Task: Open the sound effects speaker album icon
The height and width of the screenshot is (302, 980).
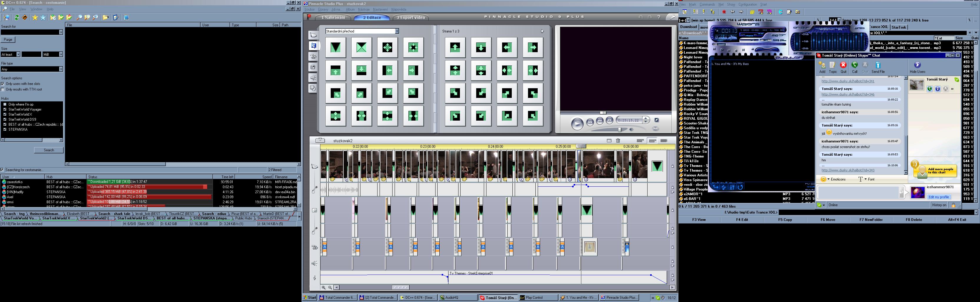Action: coord(313,78)
